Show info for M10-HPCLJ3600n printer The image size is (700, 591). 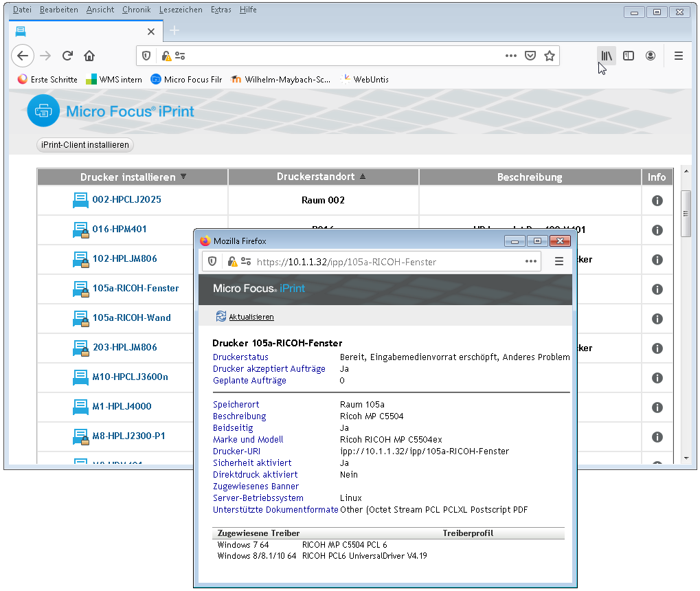coord(657,378)
